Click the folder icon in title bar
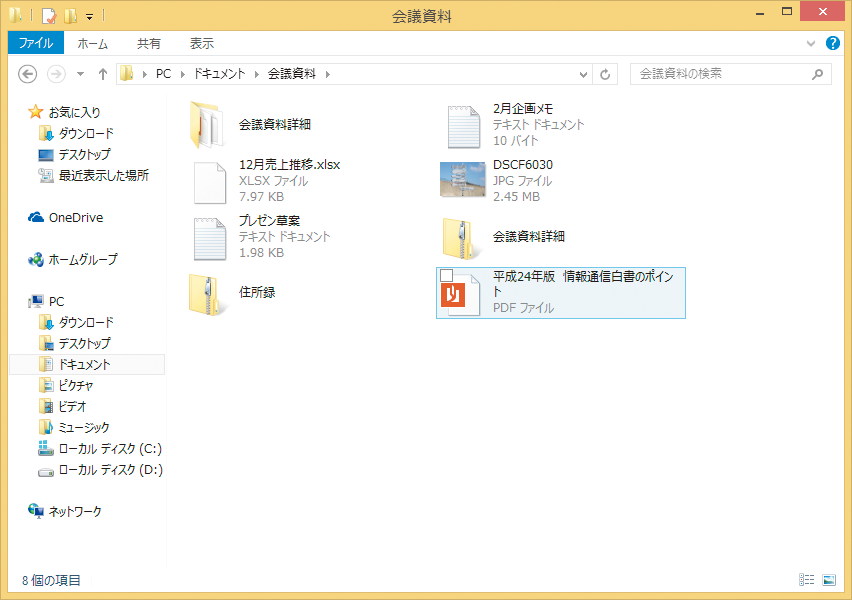This screenshot has height=600, width=852. coord(16,15)
